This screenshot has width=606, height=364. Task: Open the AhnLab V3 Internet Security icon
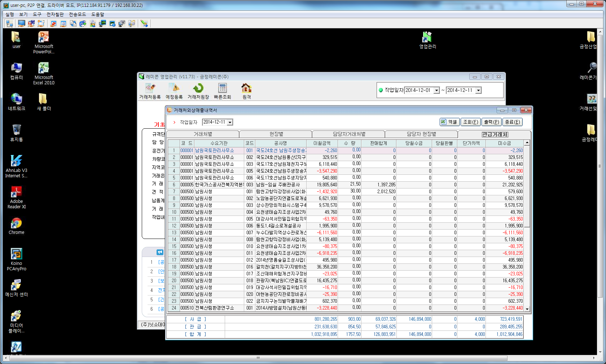16,166
